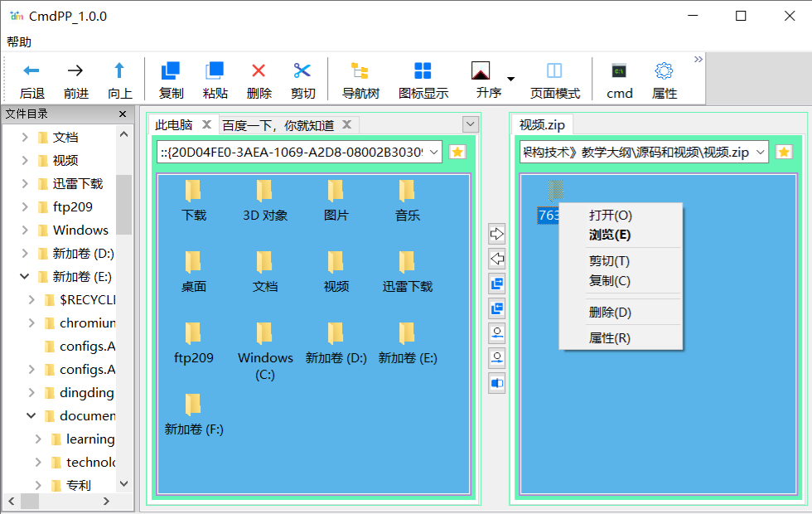Screen dimensions: 812x514
Task: Close the 百度一下 tab
Action: point(347,124)
